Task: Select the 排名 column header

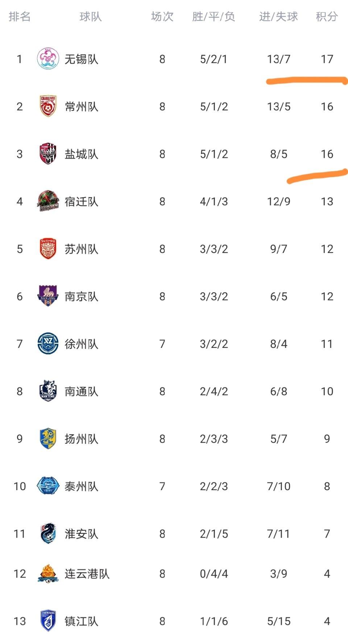Action: point(20,17)
